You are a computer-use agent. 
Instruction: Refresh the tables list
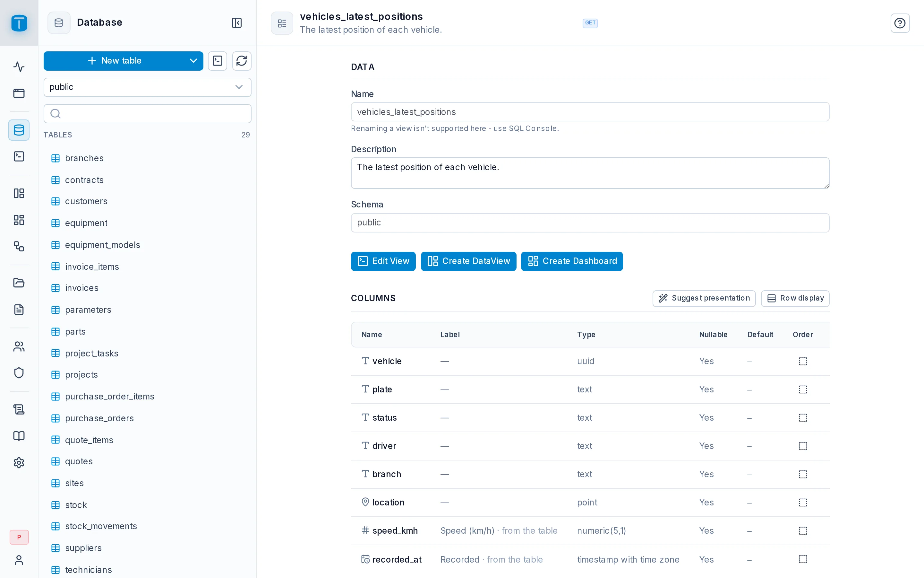pos(242,61)
